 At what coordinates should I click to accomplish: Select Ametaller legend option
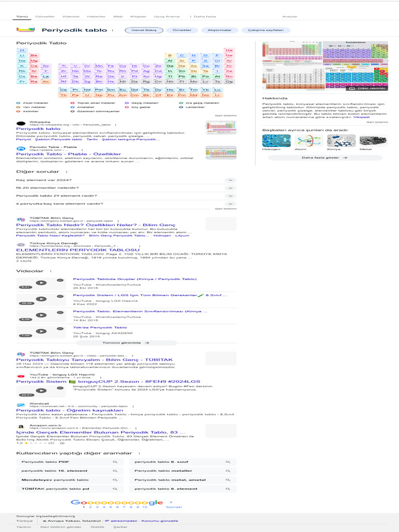(x=83, y=107)
